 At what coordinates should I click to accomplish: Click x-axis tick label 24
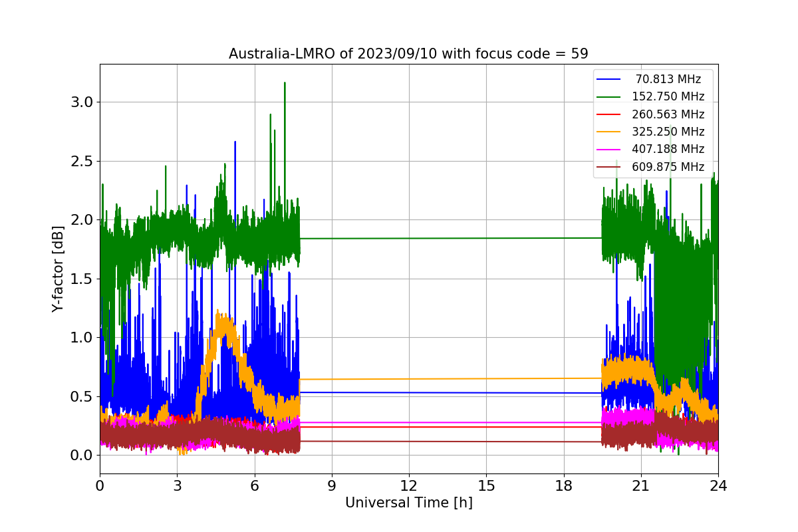[x=718, y=485]
